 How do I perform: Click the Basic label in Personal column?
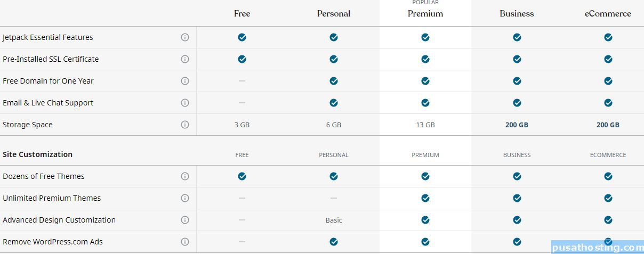tap(334, 220)
